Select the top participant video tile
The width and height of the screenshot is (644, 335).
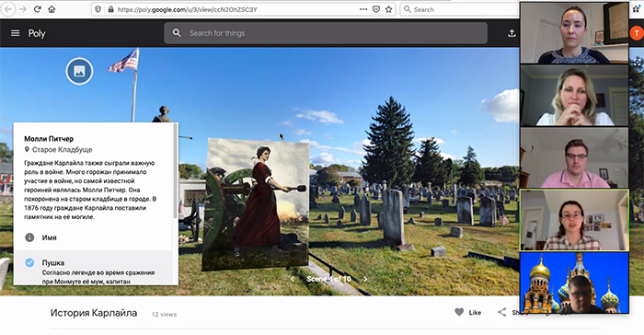[574, 33]
